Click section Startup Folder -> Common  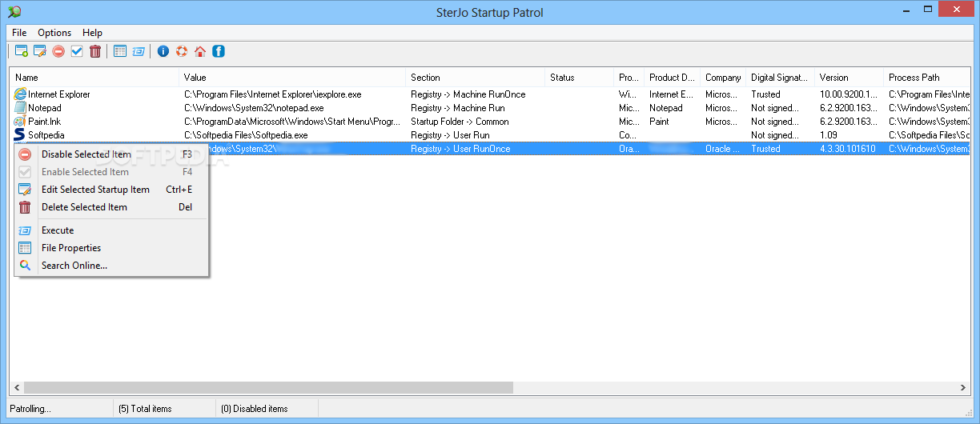(x=460, y=122)
